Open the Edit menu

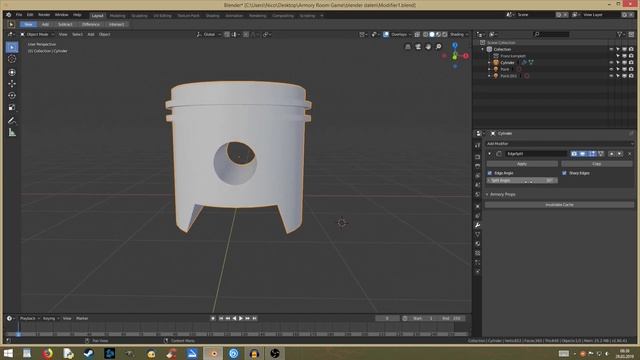click(x=30, y=15)
